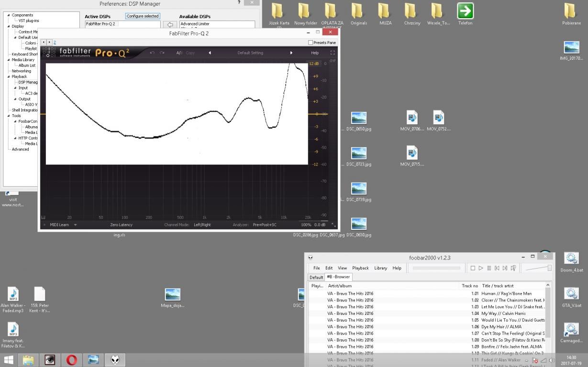Click the Copy button in Pro-Q 2

pos(190,53)
